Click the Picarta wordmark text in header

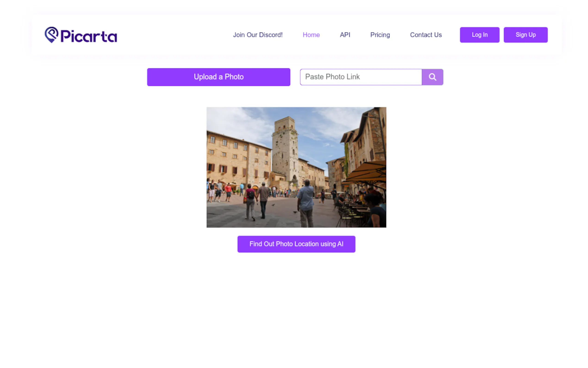pos(89,36)
